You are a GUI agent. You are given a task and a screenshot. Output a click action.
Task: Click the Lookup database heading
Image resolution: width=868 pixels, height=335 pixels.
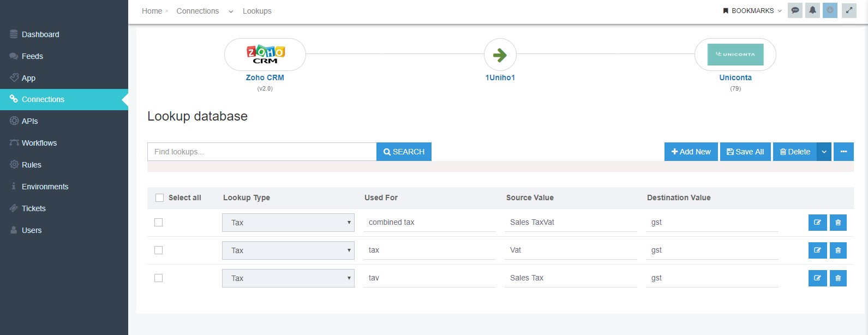click(197, 116)
